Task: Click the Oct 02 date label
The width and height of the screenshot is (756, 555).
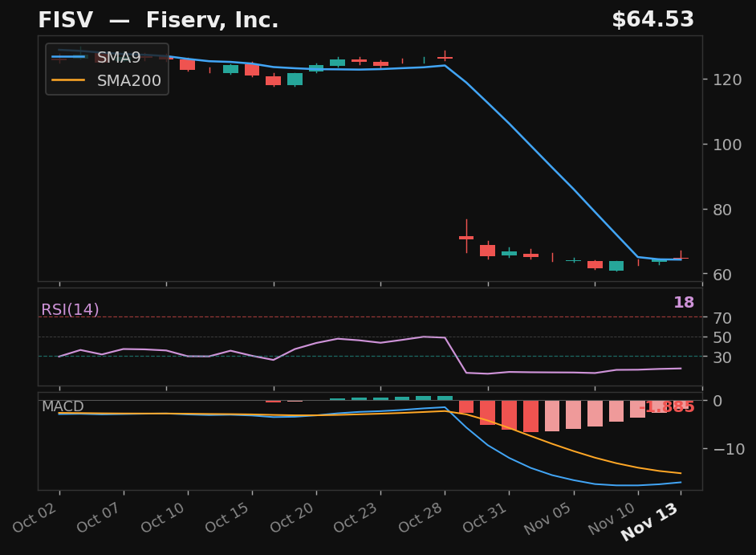Action: [36, 517]
